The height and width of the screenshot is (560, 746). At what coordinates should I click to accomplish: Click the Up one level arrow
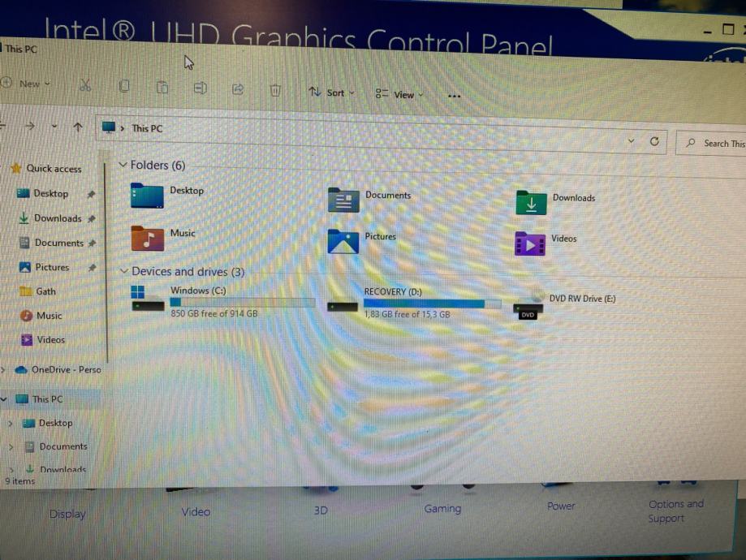pos(78,127)
